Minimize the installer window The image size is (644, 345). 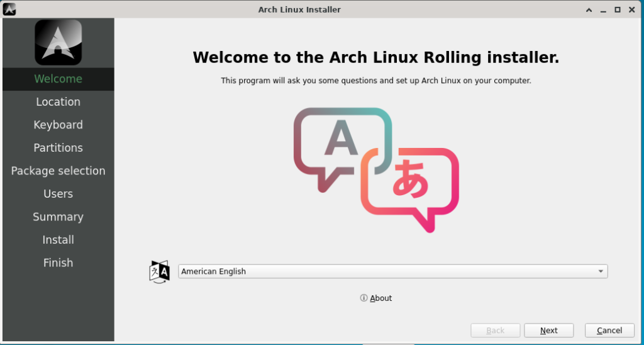[603, 10]
